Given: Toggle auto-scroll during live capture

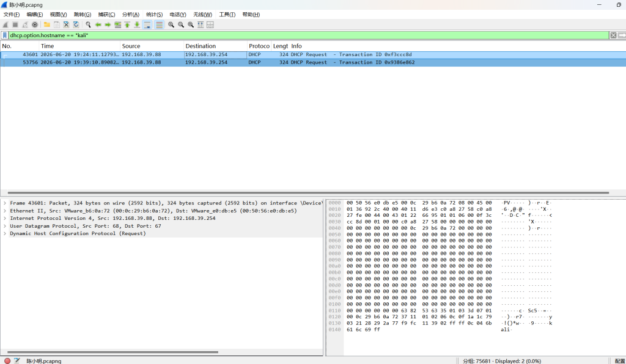Looking at the screenshot, I should pos(147,24).
